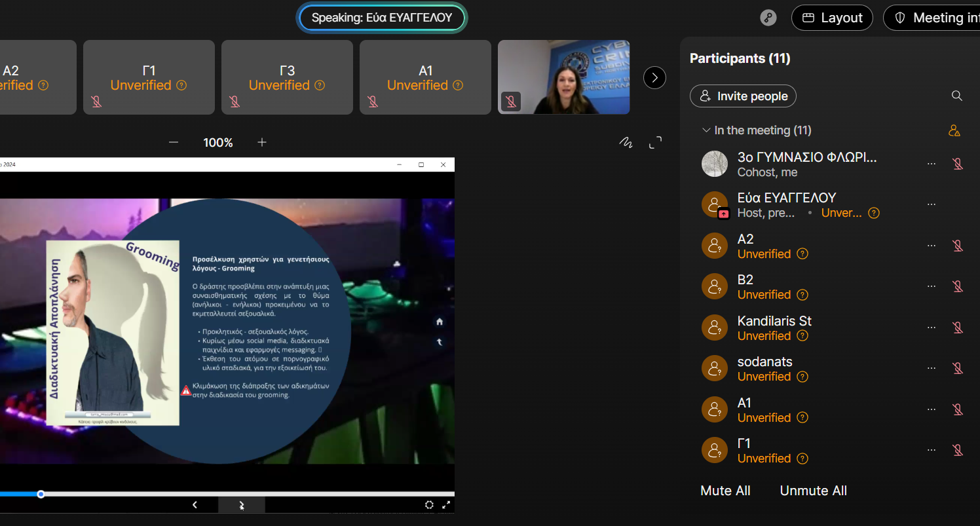Image resolution: width=980 pixels, height=526 pixels.
Task: Click the unverified participants warning icon
Action: coord(954,130)
